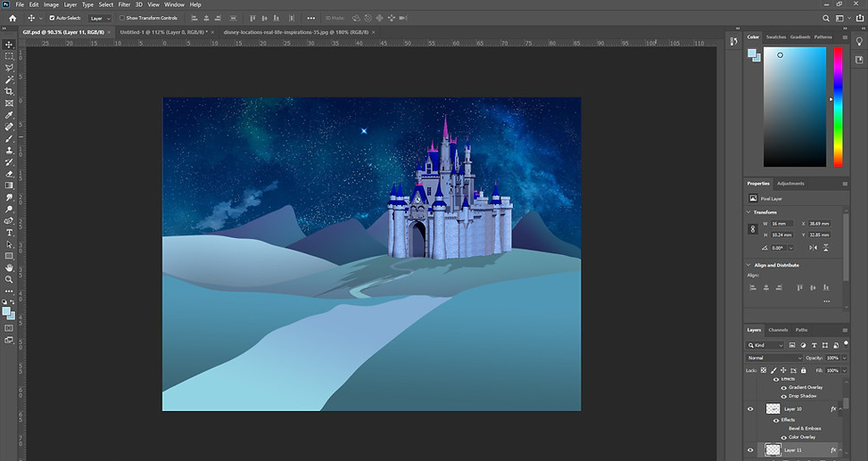Viewport: 868px width, 461px height.
Task: Open the rotation angle dropdown in Transform
Action: click(x=790, y=248)
